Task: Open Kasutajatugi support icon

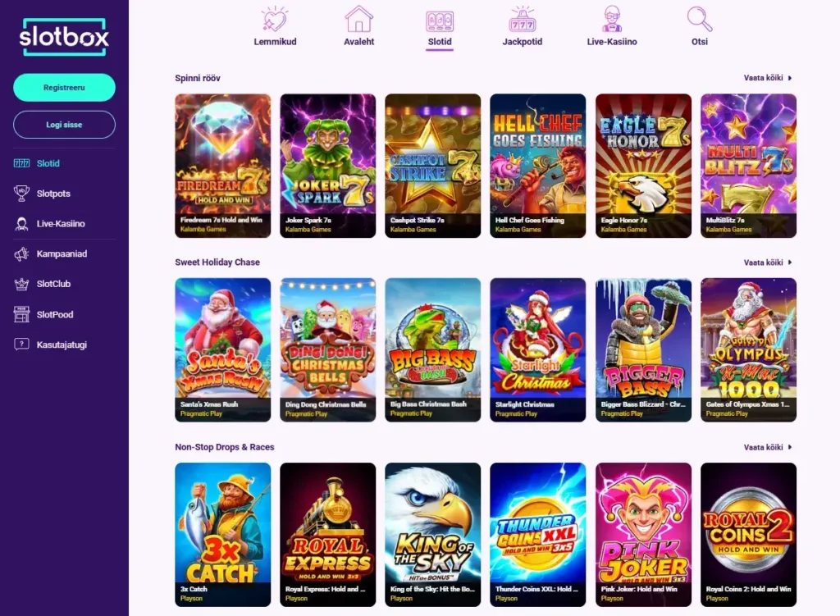Action: (x=21, y=345)
